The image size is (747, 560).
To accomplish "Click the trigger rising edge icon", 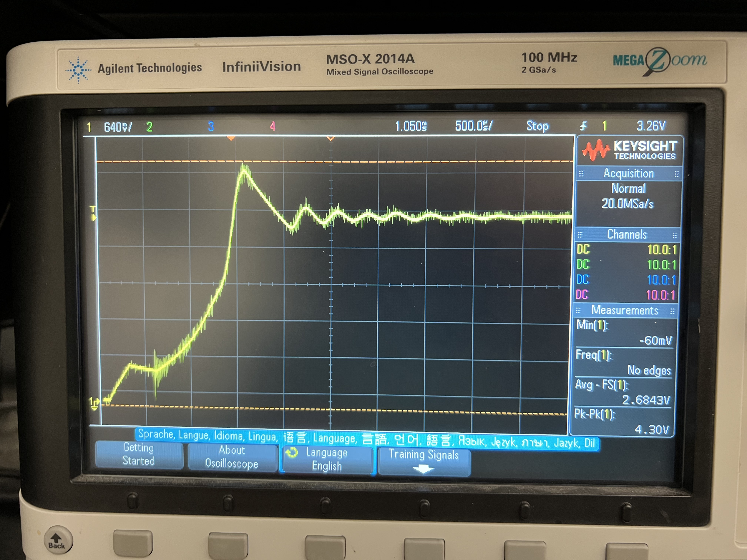I will (583, 126).
